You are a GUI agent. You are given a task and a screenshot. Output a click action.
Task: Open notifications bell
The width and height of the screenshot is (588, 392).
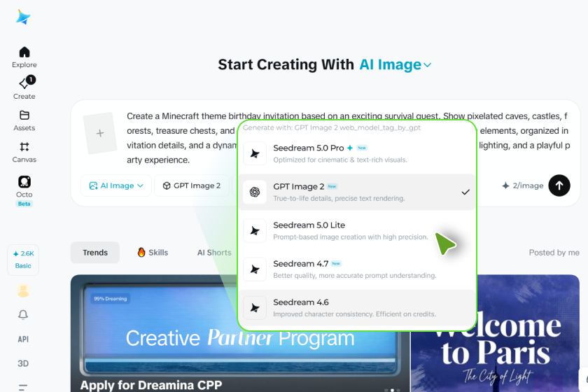23,314
